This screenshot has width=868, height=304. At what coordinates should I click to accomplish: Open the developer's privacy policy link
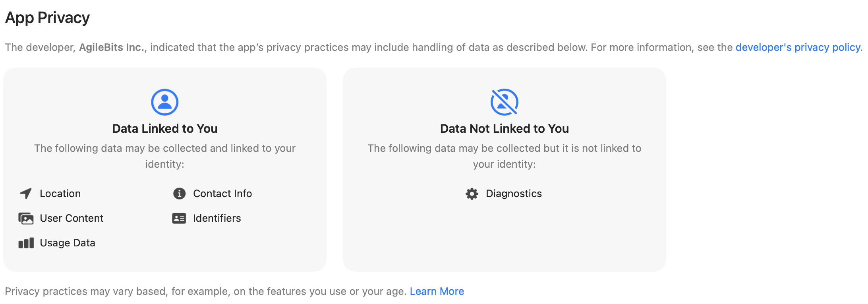pos(798,47)
